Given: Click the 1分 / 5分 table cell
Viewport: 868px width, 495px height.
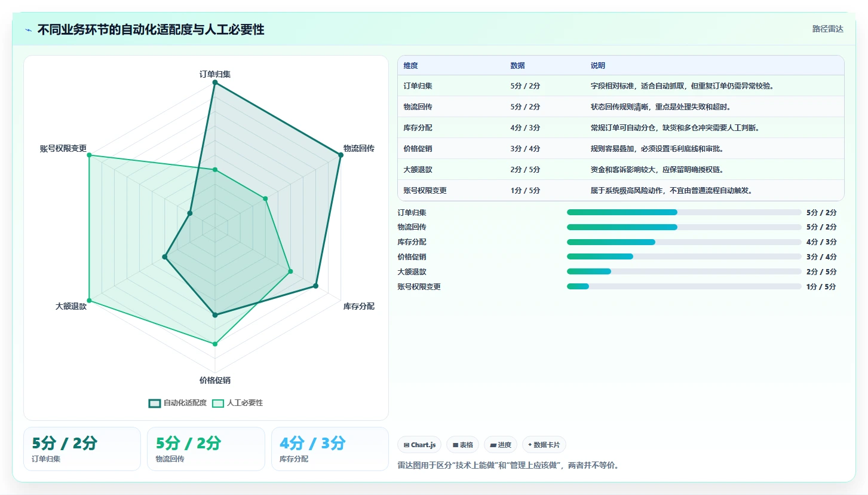Looking at the screenshot, I should 525,191.
